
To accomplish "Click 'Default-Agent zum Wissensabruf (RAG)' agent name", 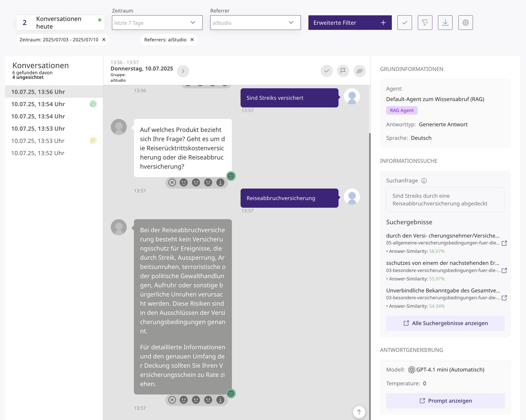I will [435, 99].
